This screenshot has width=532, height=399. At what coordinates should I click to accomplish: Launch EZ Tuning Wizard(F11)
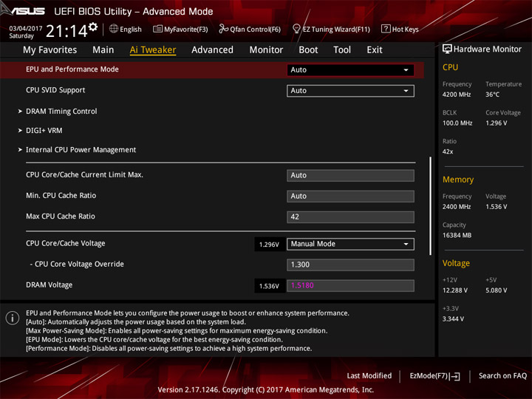[x=331, y=29]
